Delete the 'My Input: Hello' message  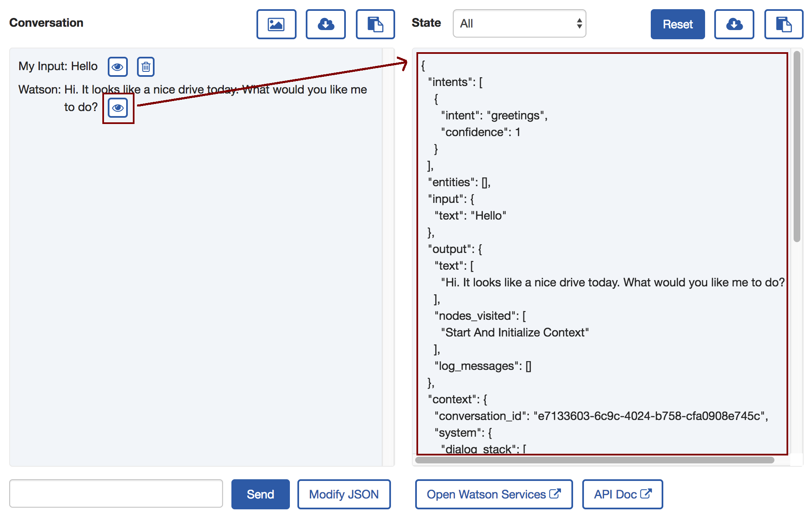tap(146, 67)
